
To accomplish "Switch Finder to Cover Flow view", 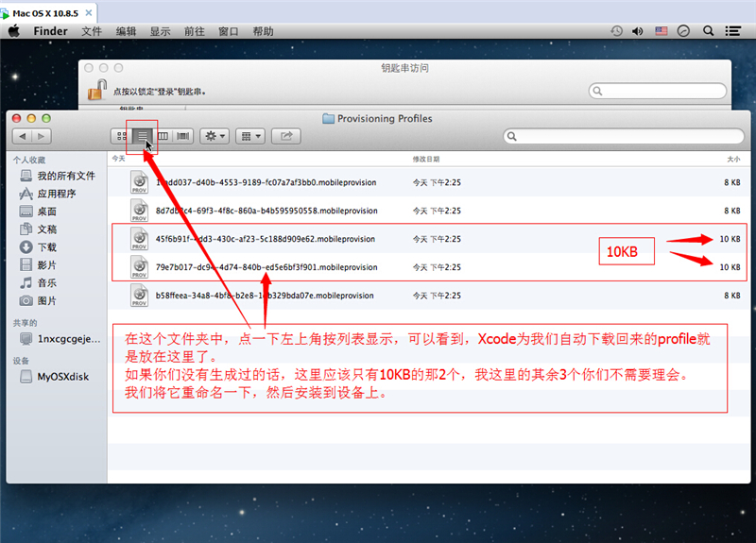I will coord(182,136).
